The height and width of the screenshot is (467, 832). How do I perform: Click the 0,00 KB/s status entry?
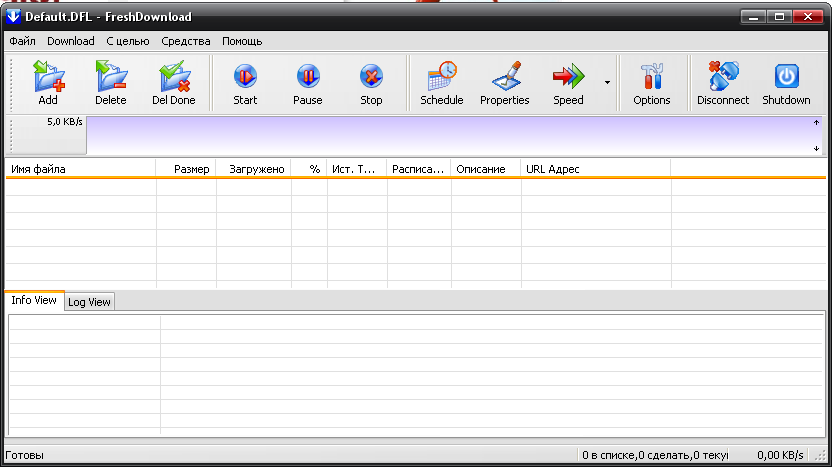coord(780,455)
